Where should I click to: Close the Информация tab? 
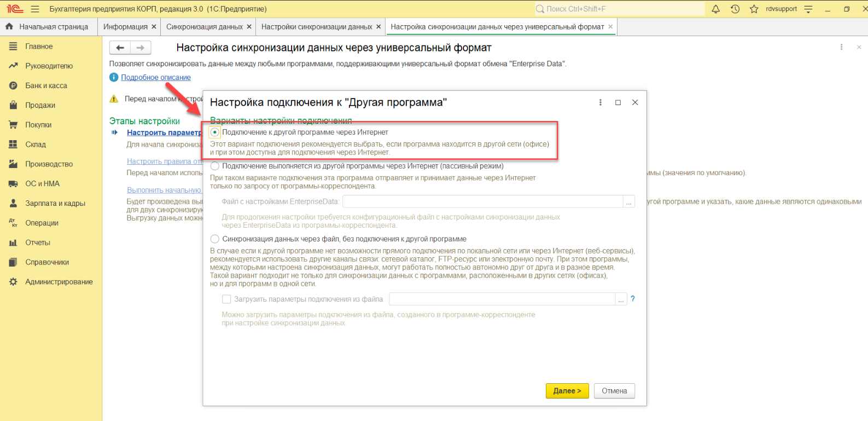154,27
